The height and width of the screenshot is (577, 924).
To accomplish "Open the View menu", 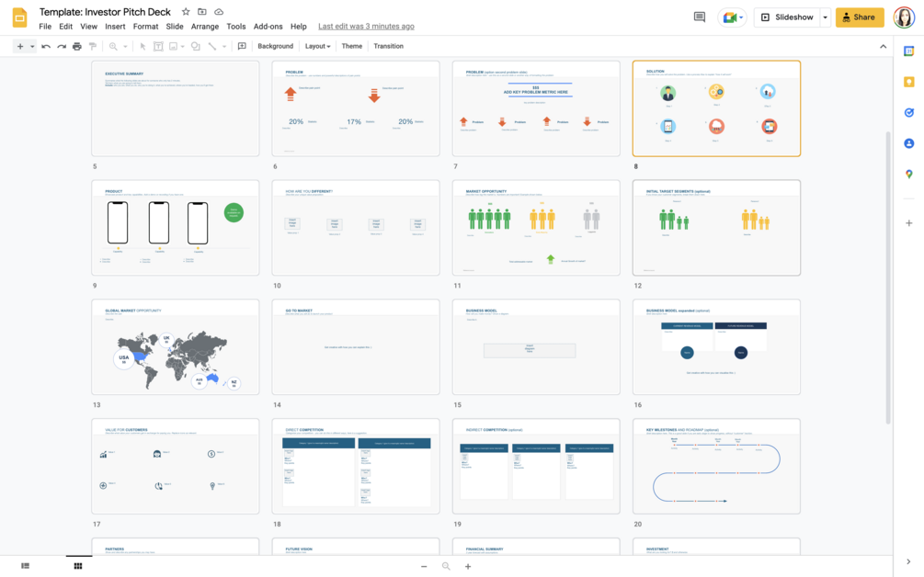I will (88, 27).
